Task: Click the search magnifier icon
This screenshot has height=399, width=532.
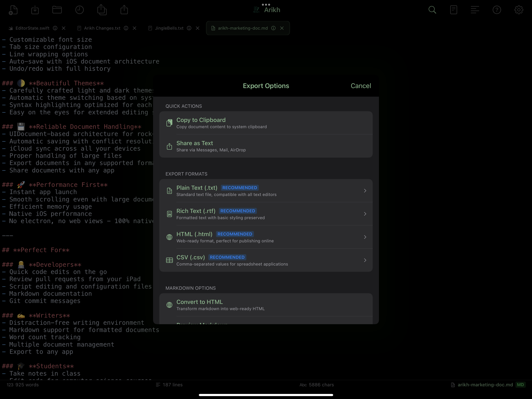Action: (432, 10)
